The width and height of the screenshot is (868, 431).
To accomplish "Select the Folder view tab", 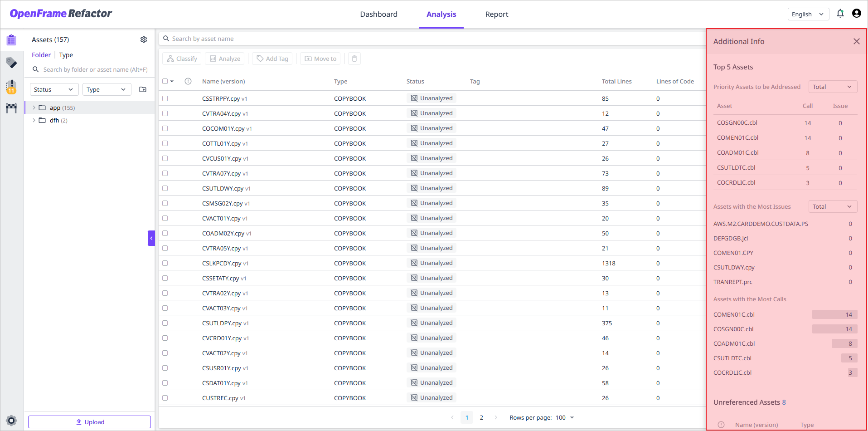I will coord(41,55).
